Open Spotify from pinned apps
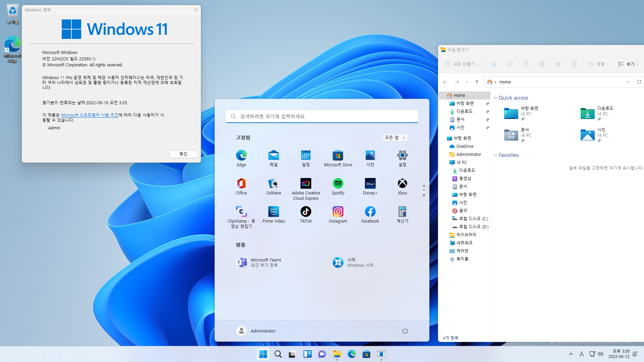This screenshot has width=644, height=362. [338, 184]
